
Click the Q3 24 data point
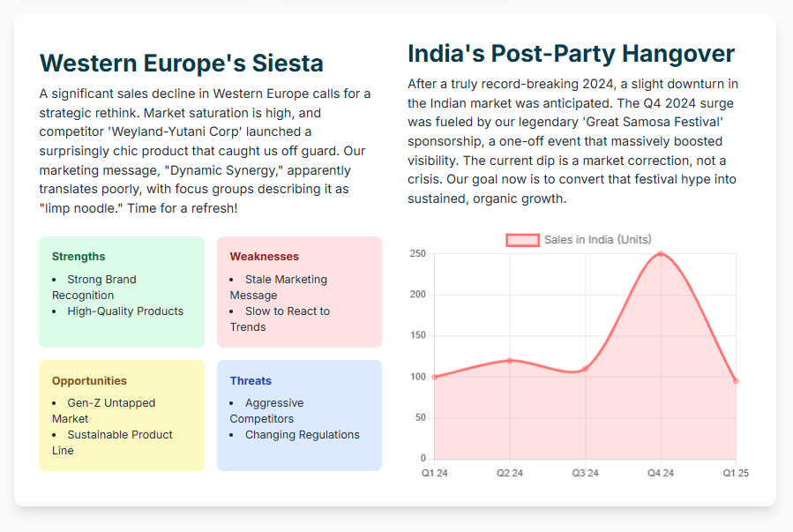pyautogui.click(x=585, y=369)
